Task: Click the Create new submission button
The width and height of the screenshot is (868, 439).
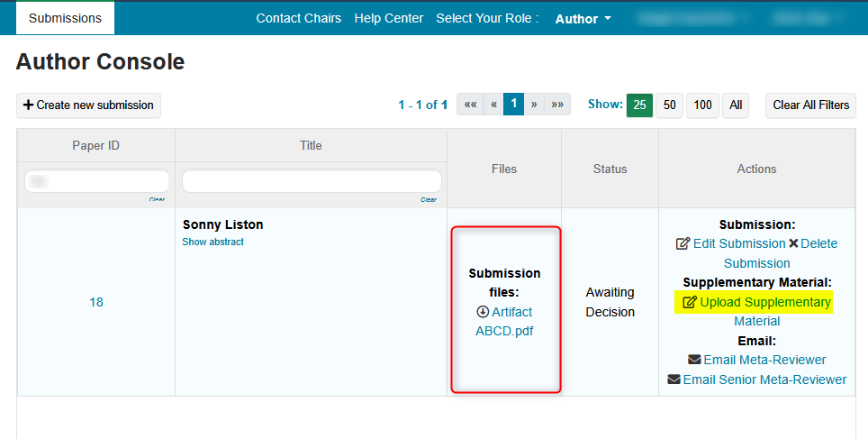Action: pos(88,105)
